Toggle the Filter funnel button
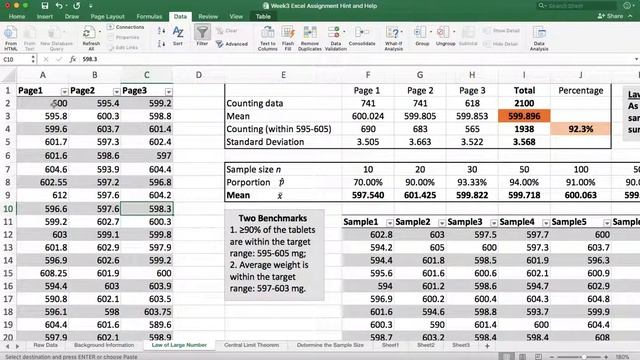The height and width of the screenshot is (360, 640). [202, 35]
